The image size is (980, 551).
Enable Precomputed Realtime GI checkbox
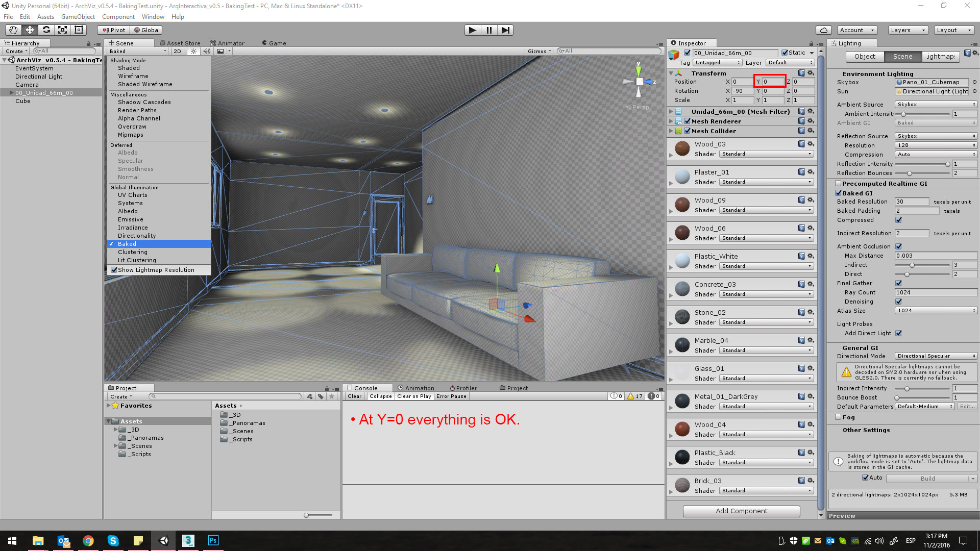(838, 183)
